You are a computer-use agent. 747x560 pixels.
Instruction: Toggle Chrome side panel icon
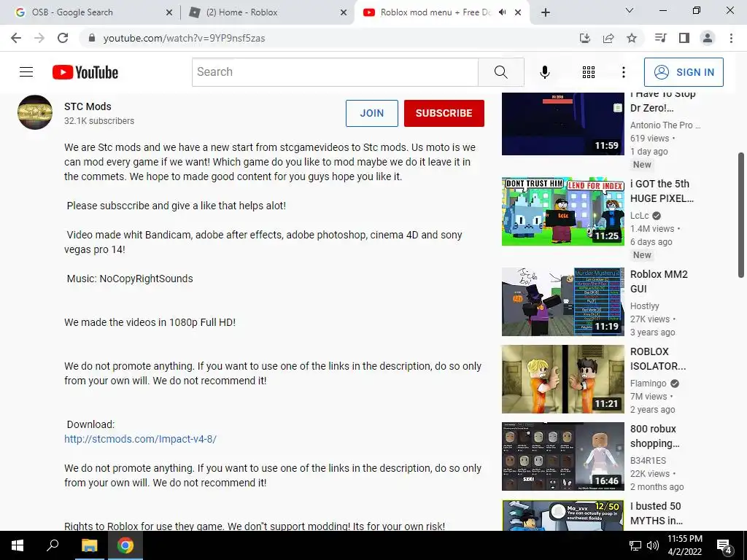(x=684, y=38)
